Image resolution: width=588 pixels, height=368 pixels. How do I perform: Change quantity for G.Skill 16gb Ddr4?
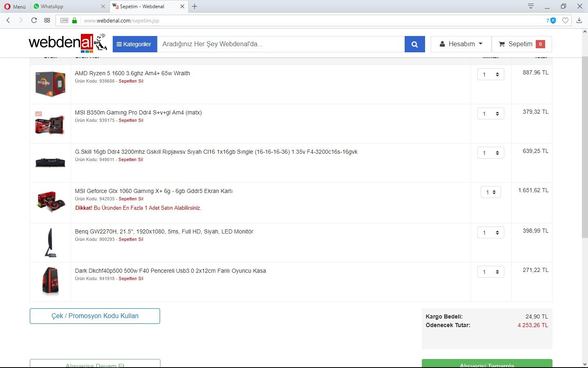(491, 153)
